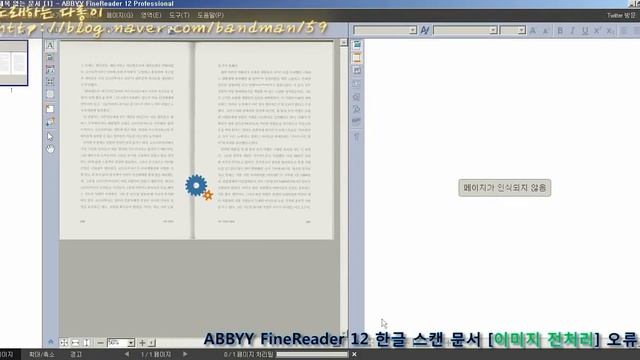Open the 도구(T) menu

179,15
